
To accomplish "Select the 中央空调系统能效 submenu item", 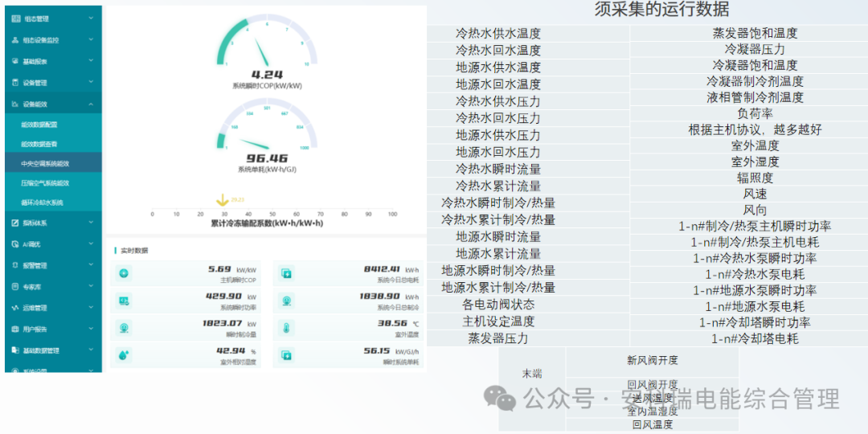I will pos(53,163).
